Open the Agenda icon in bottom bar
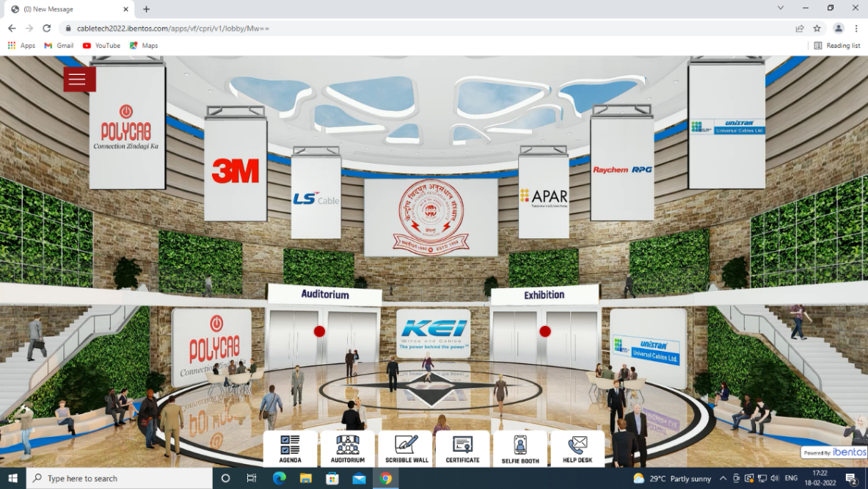 tap(291, 449)
